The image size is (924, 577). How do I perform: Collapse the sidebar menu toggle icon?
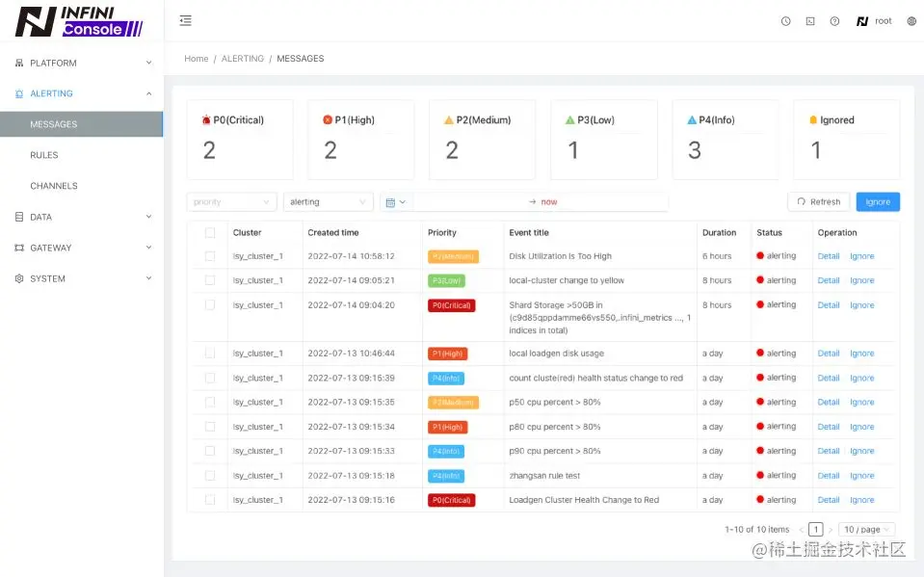pos(186,20)
